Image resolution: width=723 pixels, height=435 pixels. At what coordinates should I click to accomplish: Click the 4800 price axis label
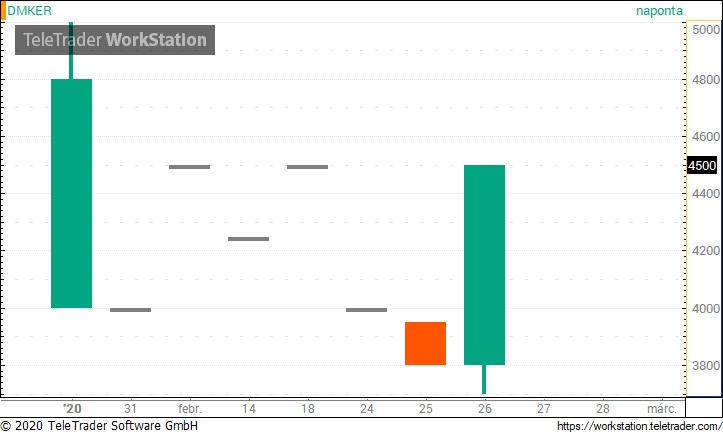pyautogui.click(x=705, y=80)
